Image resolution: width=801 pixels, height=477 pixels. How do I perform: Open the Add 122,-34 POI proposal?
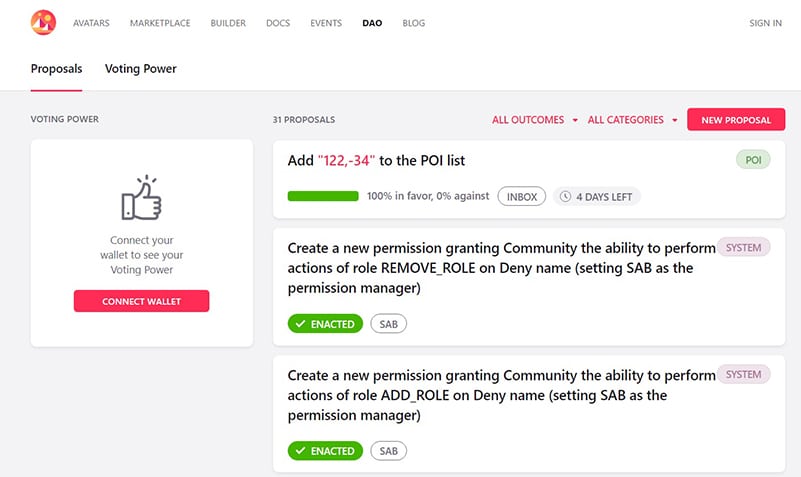tap(376, 161)
